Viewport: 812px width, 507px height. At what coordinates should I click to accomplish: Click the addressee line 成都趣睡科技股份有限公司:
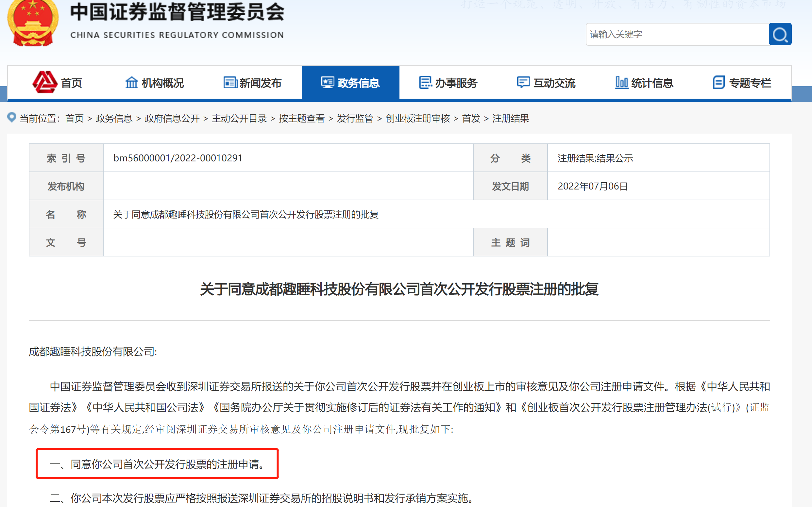tap(93, 352)
